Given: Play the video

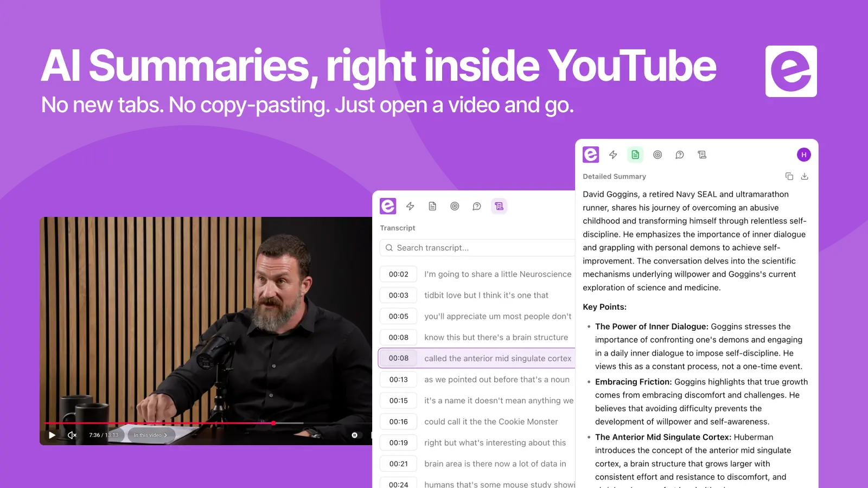Looking at the screenshot, I should (x=52, y=435).
